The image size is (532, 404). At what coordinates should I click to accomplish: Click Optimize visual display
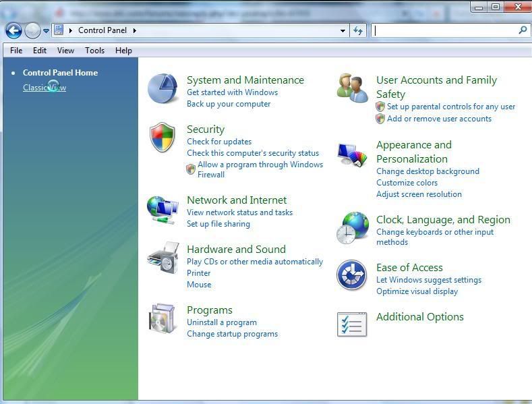coord(417,291)
